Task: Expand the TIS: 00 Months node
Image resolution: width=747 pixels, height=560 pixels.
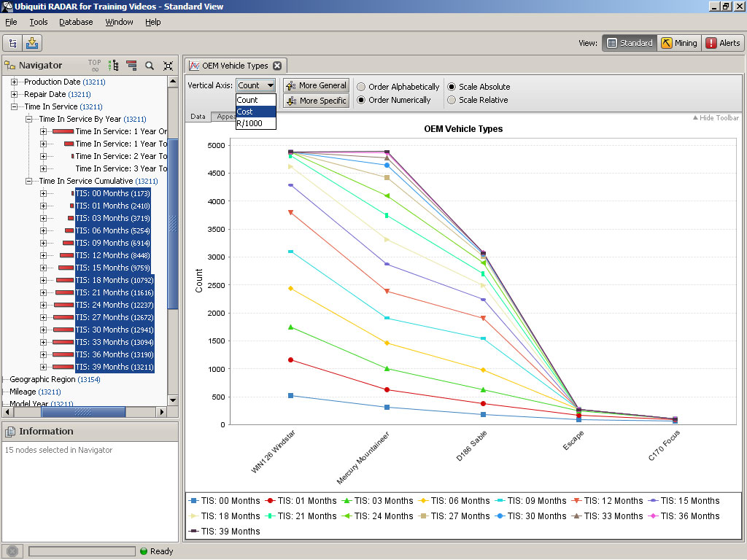Action: coord(43,193)
